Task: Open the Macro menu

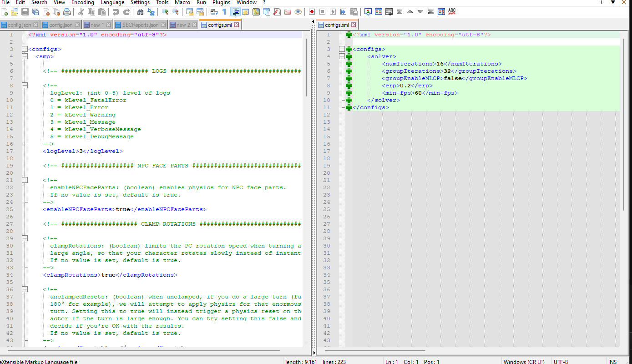Action: [x=182, y=2]
